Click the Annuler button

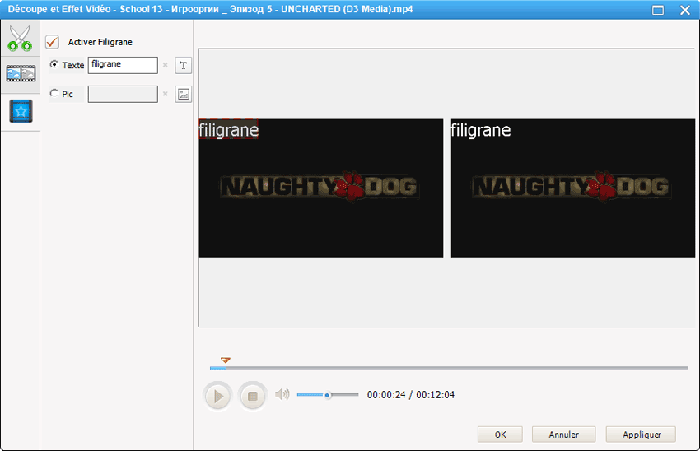click(x=563, y=434)
